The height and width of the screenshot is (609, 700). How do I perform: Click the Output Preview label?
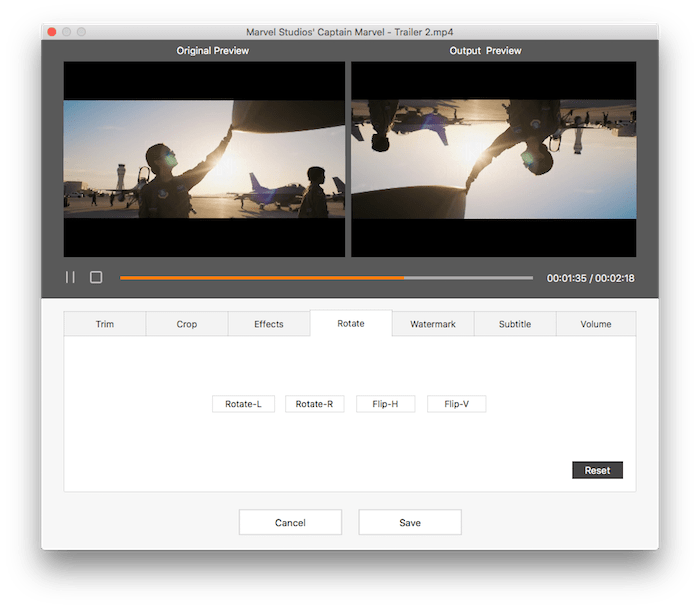click(x=485, y=50)
